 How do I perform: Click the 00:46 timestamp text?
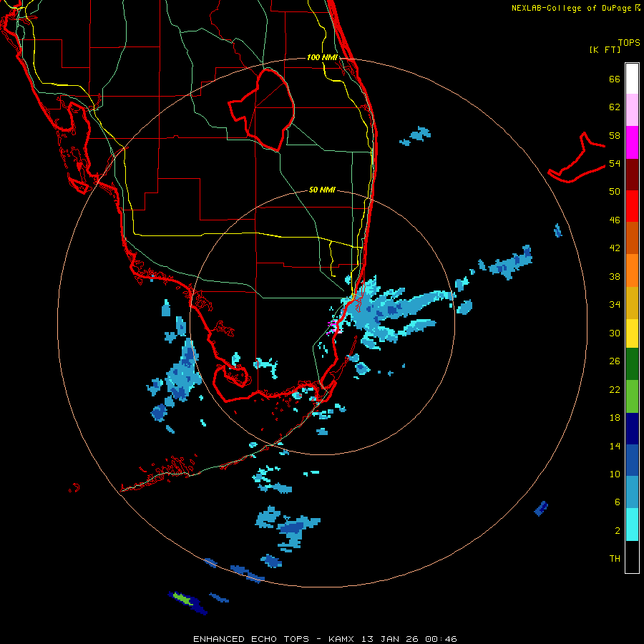click(x=441, y=639)
